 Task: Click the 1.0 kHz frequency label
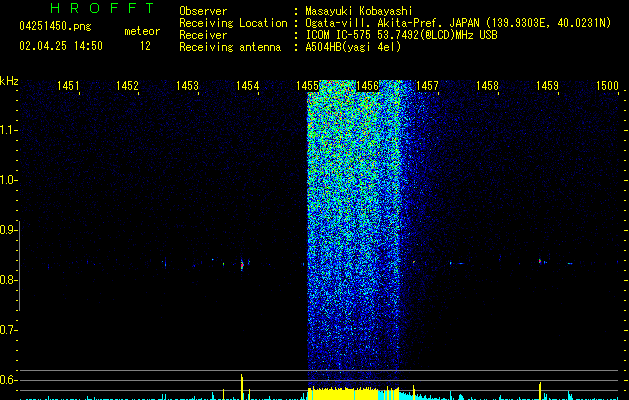(8, 180)
